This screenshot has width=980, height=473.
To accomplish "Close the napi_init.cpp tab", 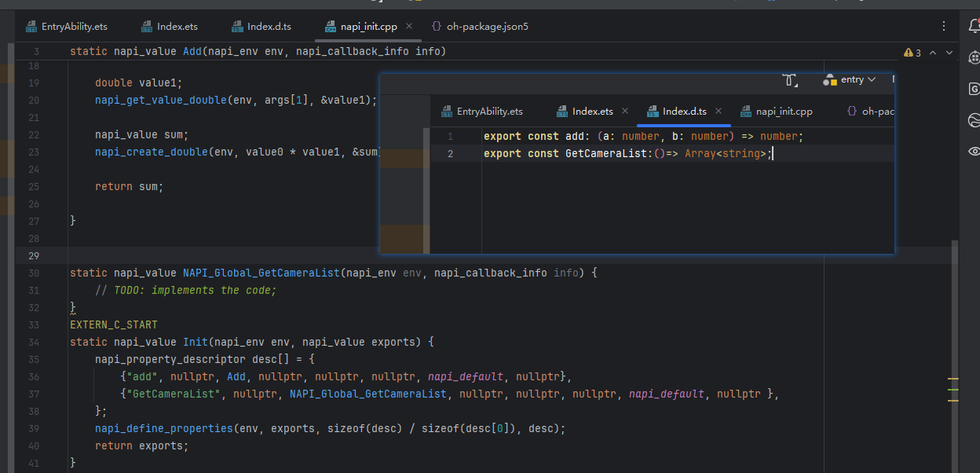I will [x=409, y=27].
